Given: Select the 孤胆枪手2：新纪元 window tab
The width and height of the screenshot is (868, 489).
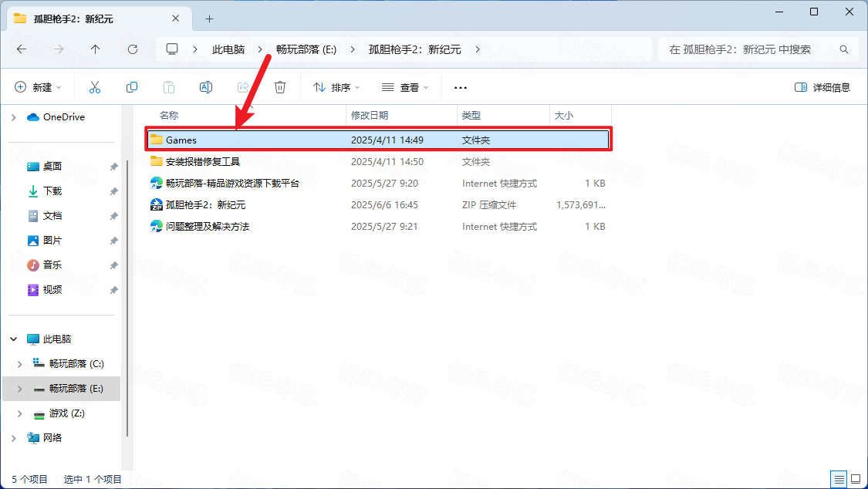Looking at the screenshot, I should [100, 19].
